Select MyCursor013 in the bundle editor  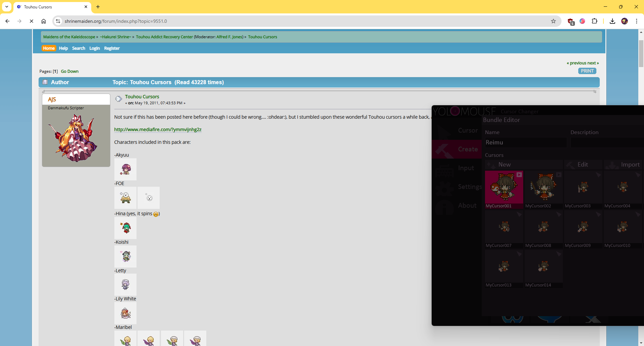[504, 269]
